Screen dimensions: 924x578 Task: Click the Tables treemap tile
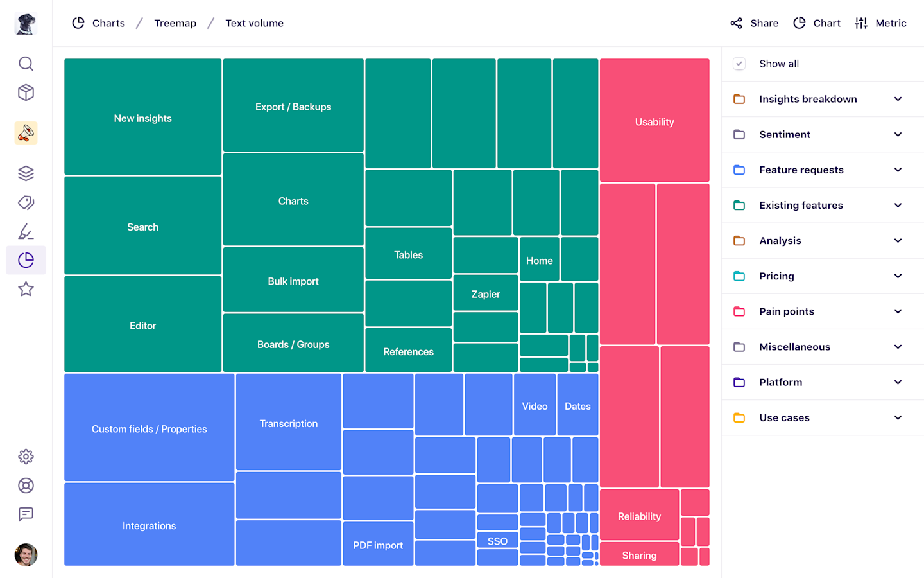[408, 253]
